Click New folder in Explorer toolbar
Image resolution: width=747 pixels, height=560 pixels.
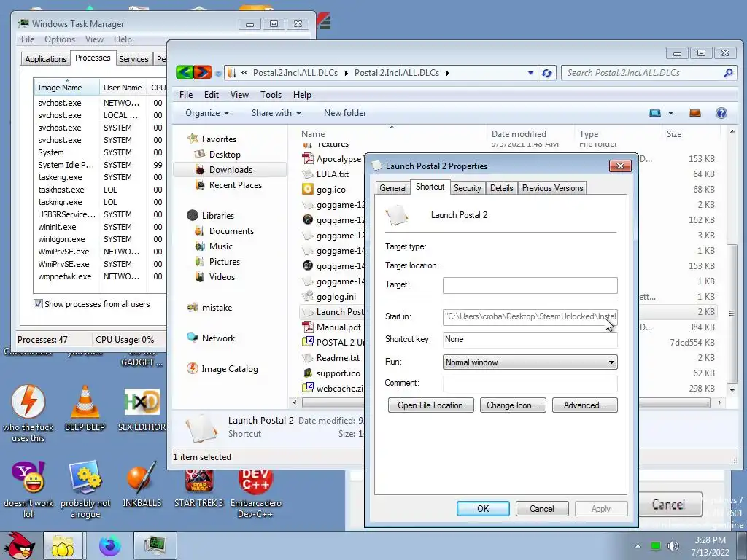click(345, 113)
